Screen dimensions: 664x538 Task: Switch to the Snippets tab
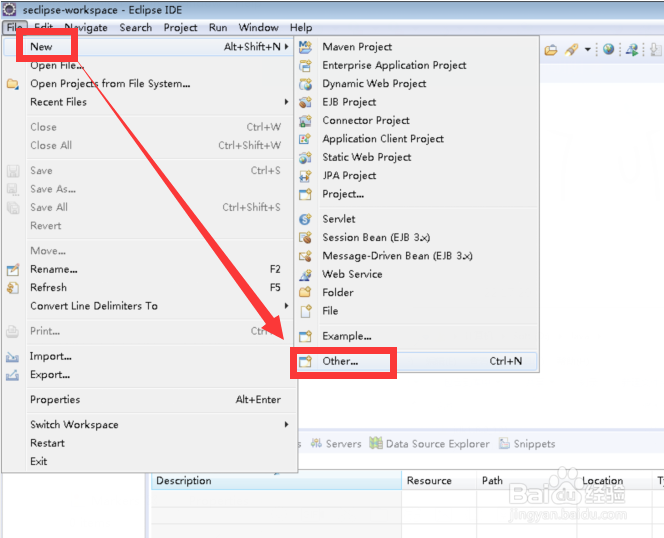coord(527,444)
